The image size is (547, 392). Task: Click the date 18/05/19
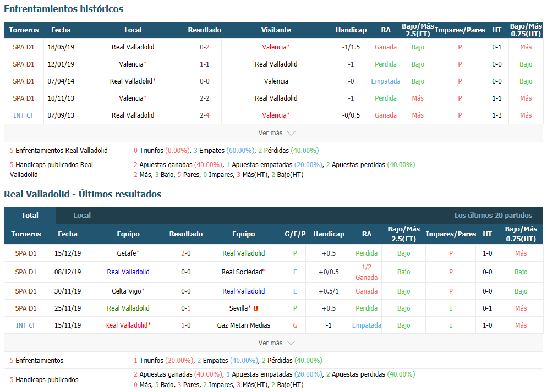(61, 47)
